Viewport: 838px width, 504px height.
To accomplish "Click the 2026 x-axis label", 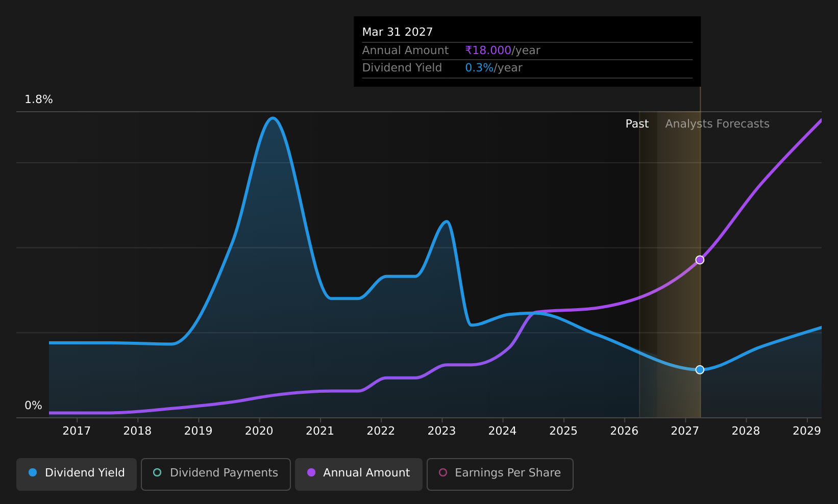I will pos(624,431).
